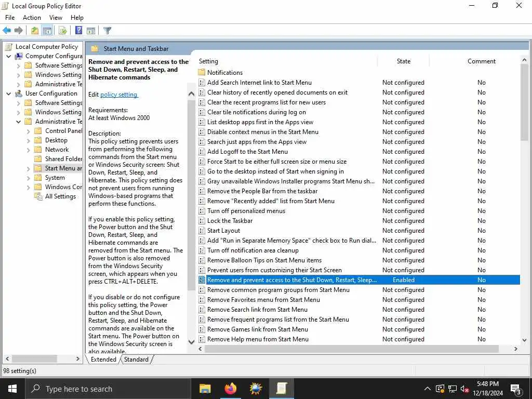The height and width of the screenshot is (399, 532).
Task: Expand the System tree node
Action: pos(29,178)
